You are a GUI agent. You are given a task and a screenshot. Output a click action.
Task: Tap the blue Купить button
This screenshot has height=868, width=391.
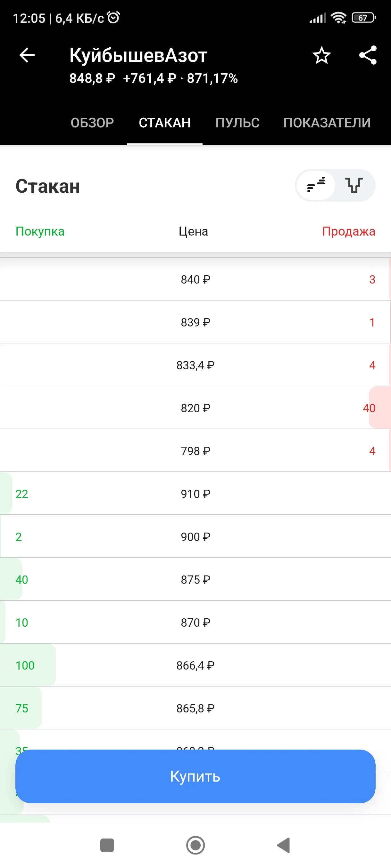click(x=195, y=776)
